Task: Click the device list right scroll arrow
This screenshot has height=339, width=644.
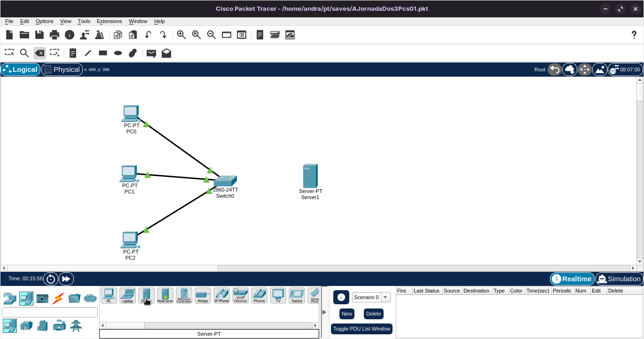Action: pyautogui.click(x=315, y=325)
